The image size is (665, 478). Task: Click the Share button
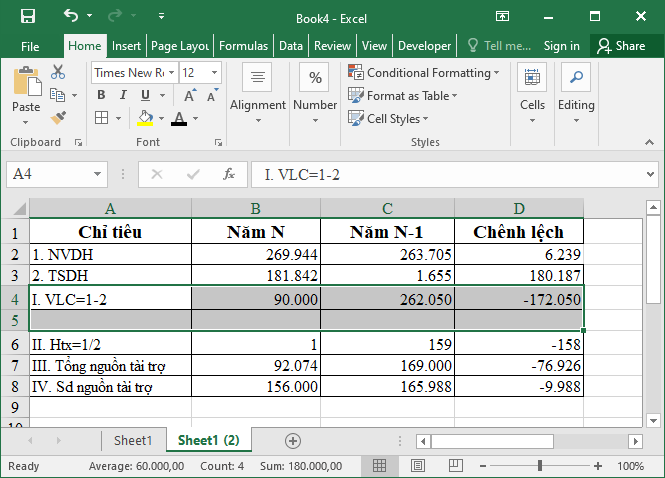click(x=621, y=45)
